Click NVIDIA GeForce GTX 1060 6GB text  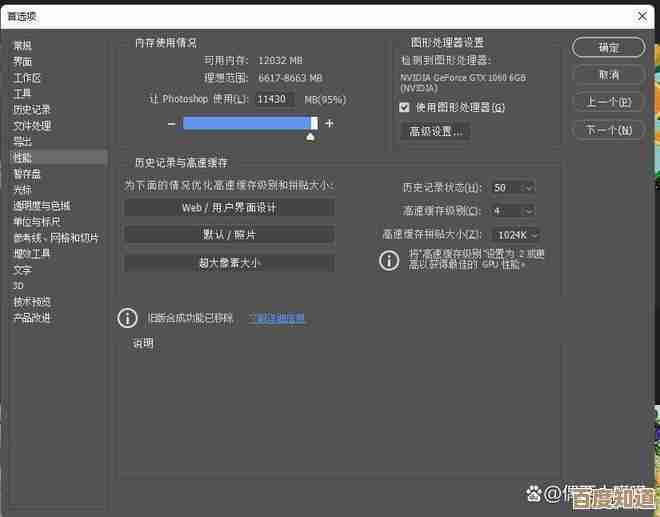(x=463, y=78)
